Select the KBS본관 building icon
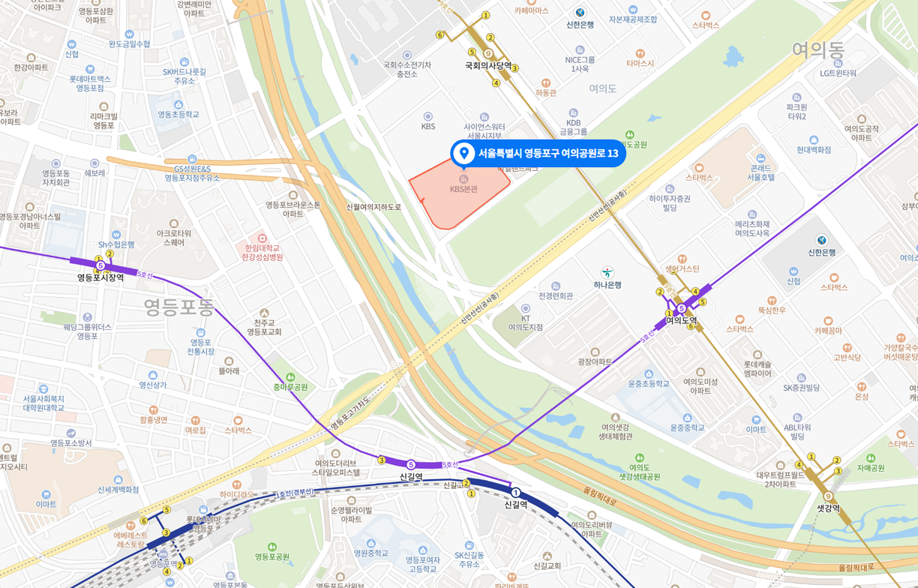 463,180
